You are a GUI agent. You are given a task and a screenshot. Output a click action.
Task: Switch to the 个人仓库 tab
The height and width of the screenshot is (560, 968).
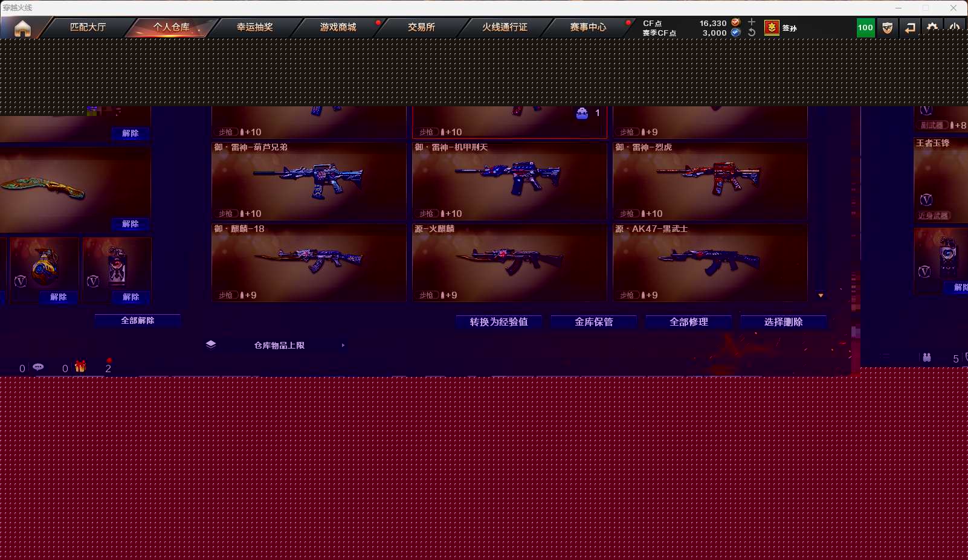(x=171, y=27)
